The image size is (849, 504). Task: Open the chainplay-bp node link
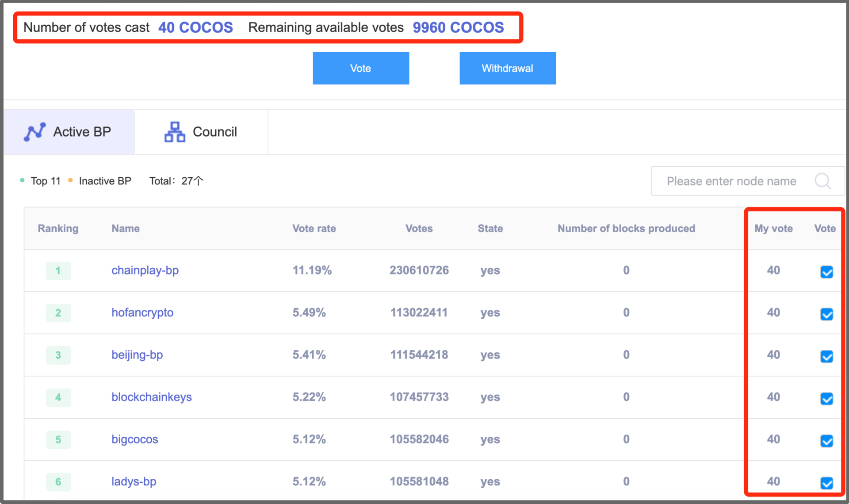(x=145, y=270)
